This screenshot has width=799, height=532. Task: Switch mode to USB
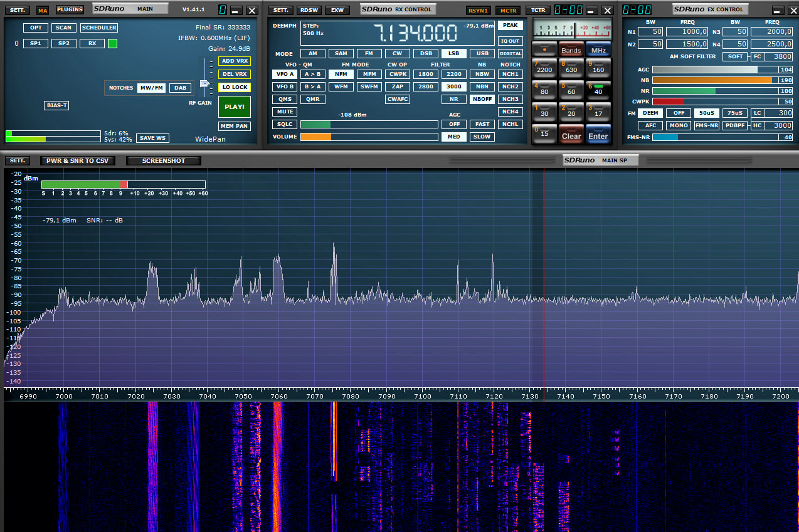tap(482, 53)
